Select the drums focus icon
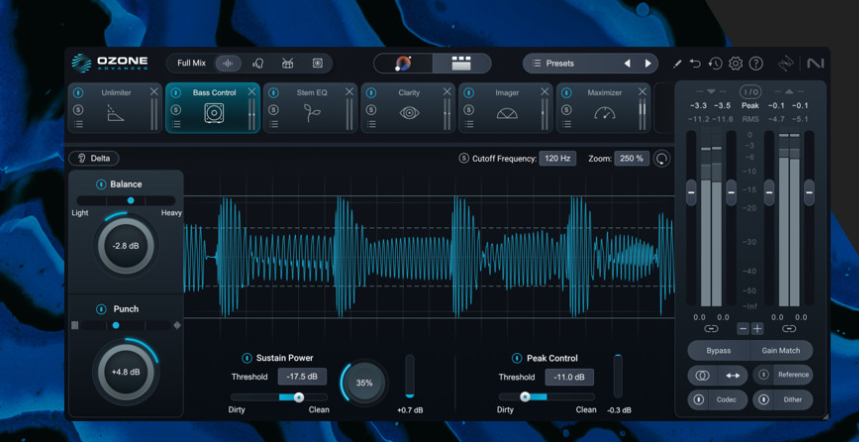The width and height of the screenshot is (859, 442). pos(288,64)
